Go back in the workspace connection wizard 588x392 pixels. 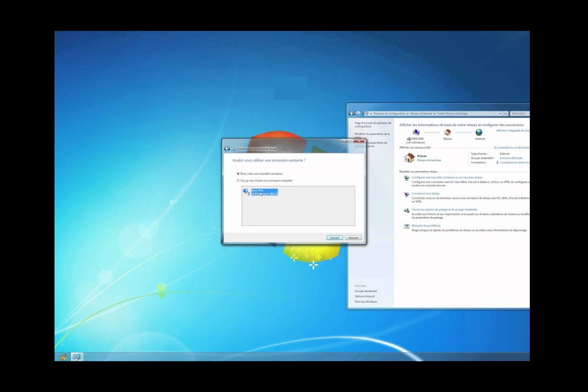point(227,149)
